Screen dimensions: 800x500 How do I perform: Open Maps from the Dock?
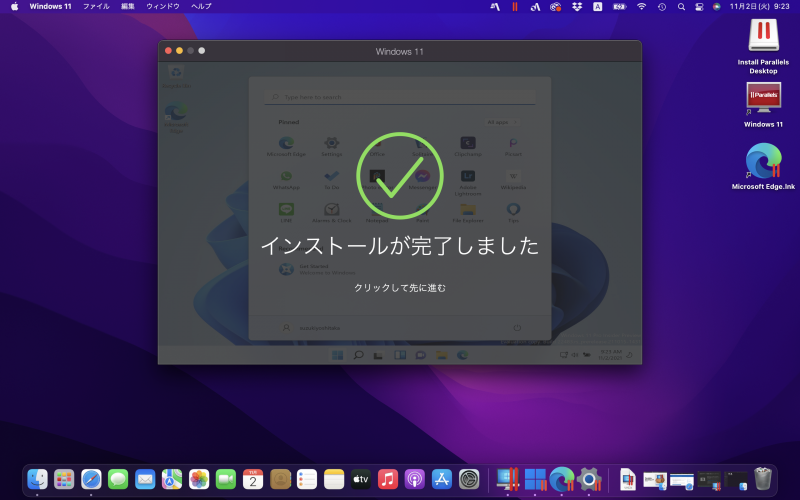point(172,479)
